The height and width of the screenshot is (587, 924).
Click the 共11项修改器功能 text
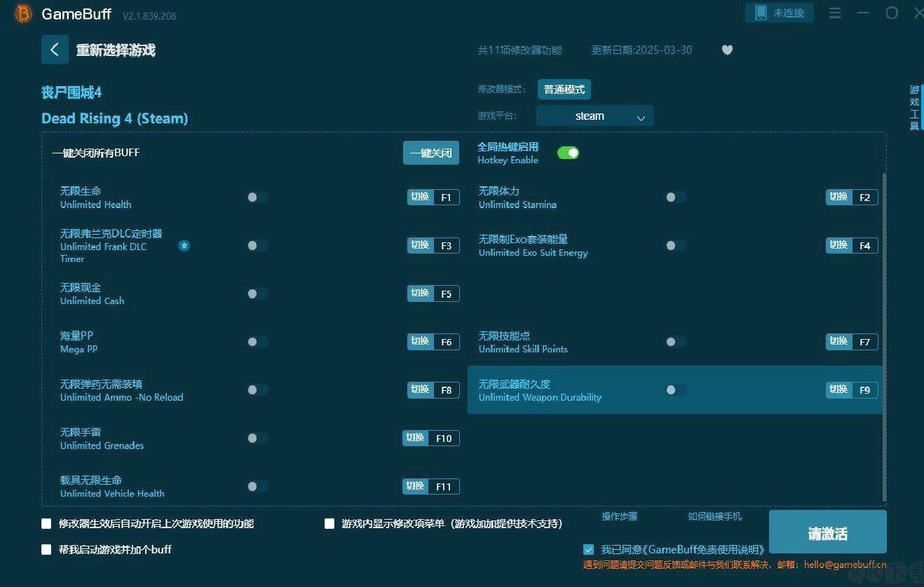(519, 50)
